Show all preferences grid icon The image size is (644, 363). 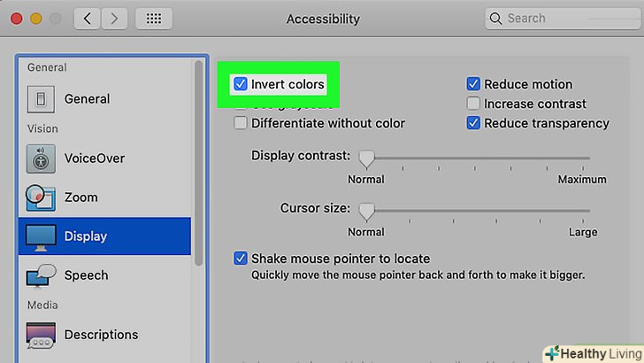click(x=153, y=18)
